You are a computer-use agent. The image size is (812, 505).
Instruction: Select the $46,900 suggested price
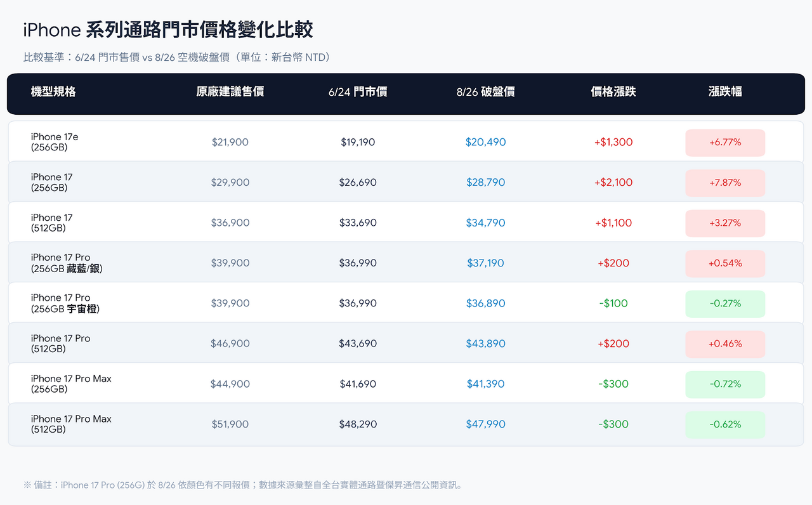pos(230,344)
